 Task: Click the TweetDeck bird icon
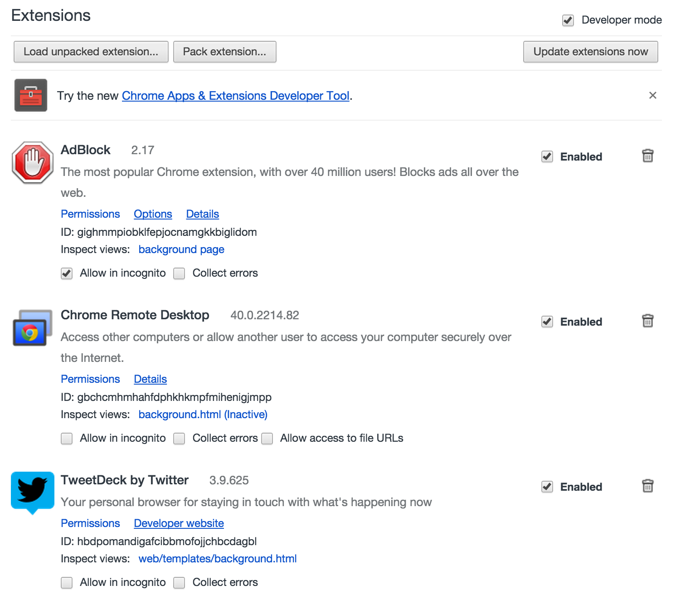[32, 492]
